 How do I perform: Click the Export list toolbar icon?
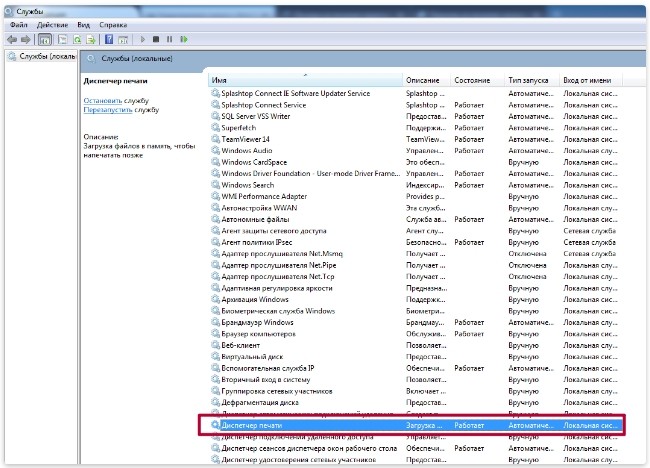point(91,39)
